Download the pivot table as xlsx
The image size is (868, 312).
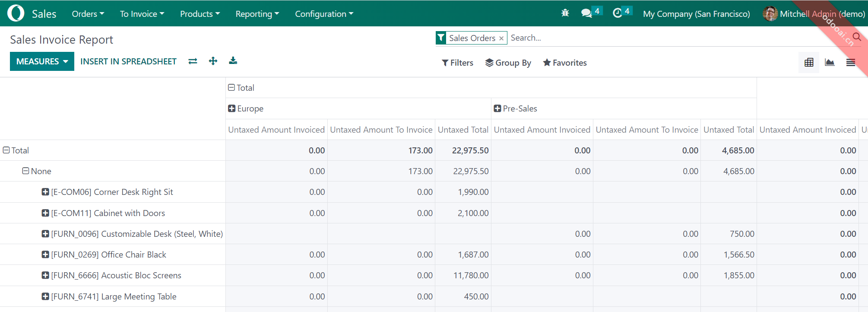click(x=233, y=61)
